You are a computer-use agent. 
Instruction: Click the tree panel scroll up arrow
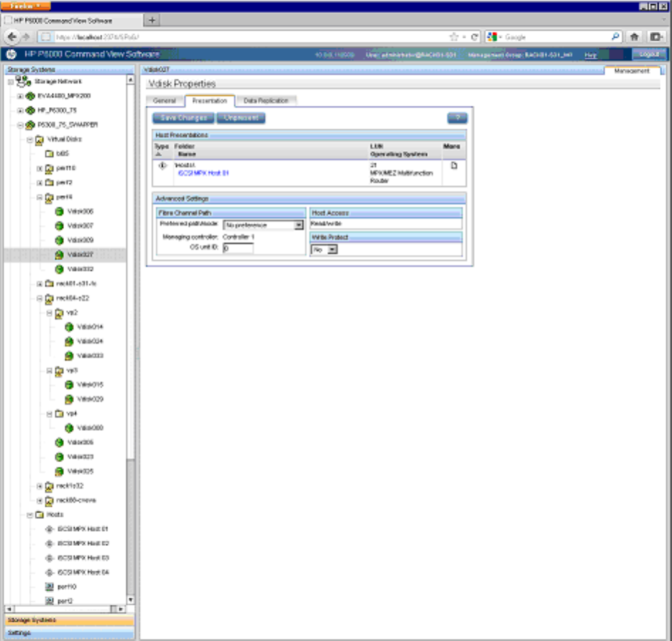click(131, 80)
